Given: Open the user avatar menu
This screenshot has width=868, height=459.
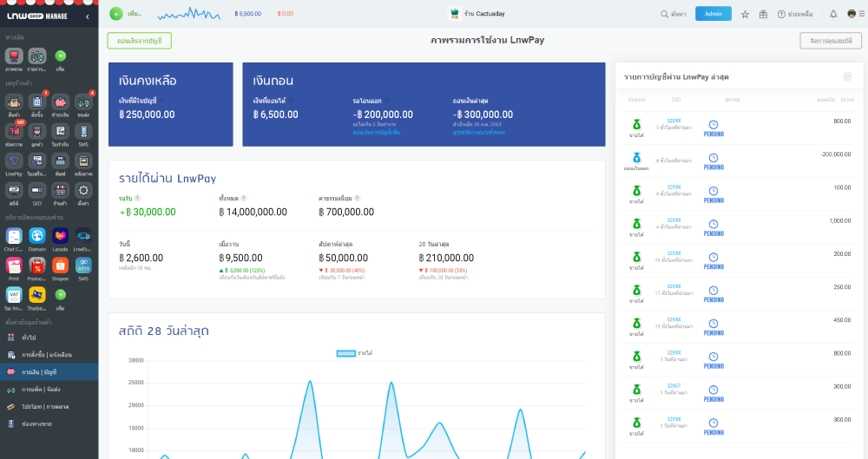Looking at the screenshot, I should pos(852,14).
